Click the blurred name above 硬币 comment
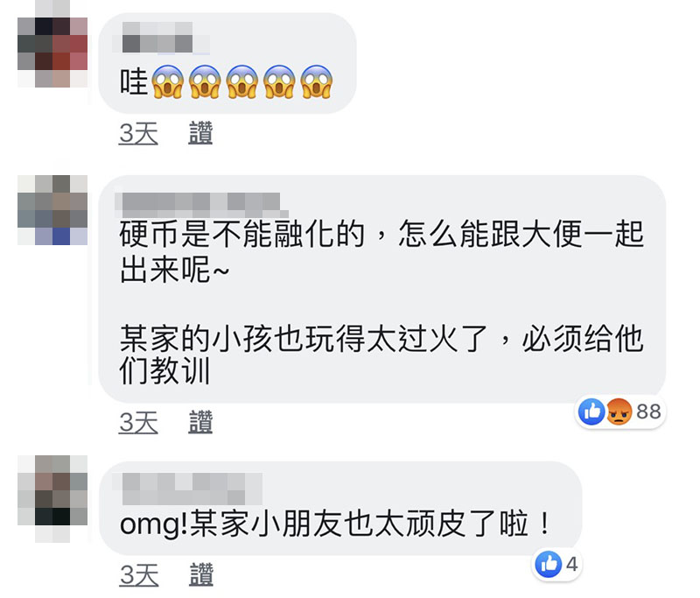Screen dimensions: 700x598 [x=201, y=206]
